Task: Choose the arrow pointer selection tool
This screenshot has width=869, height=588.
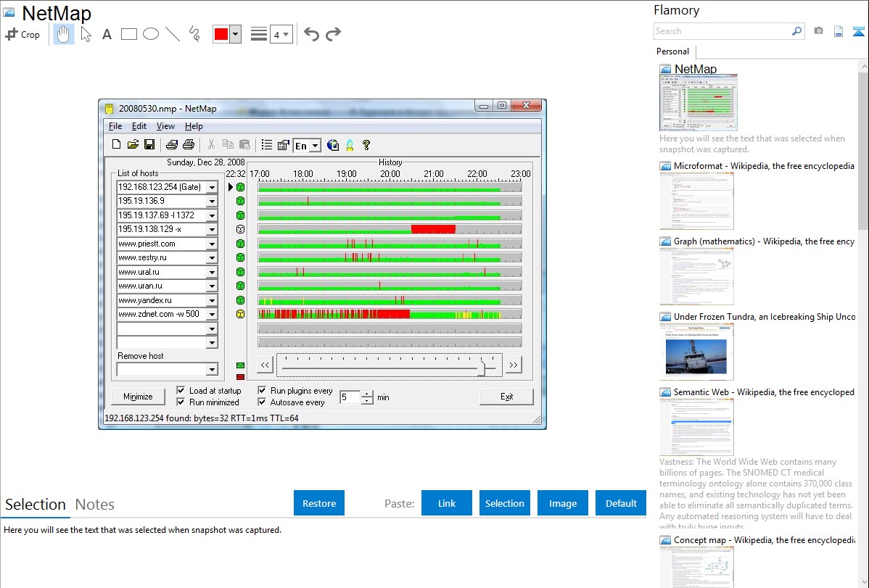Action: (86, 34)
